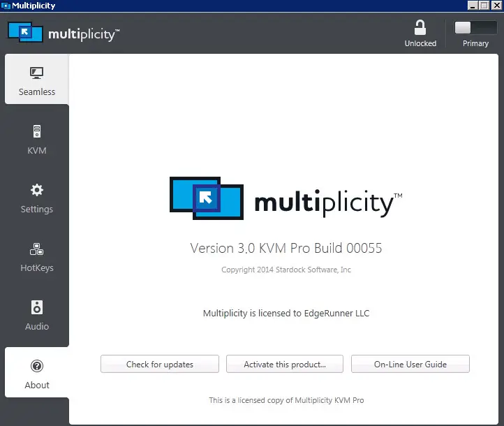Minimize the Multiplicity window
This screenshot has height=426, width=504.
click(x=473, y=6)
